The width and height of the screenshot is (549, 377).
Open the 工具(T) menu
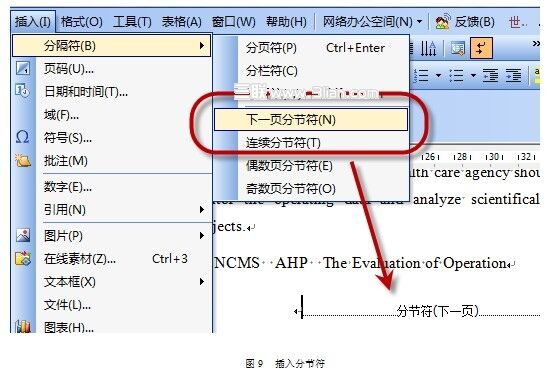(x=132, y=22)
